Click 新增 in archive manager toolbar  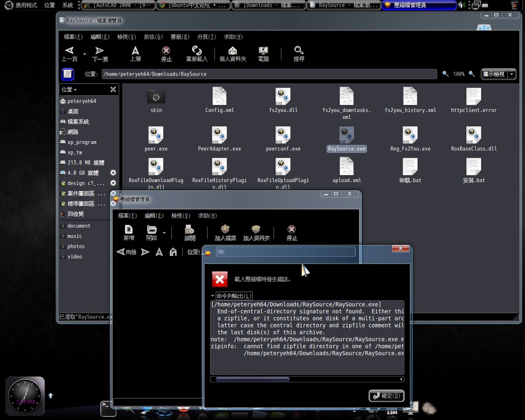tap(129, 233)
